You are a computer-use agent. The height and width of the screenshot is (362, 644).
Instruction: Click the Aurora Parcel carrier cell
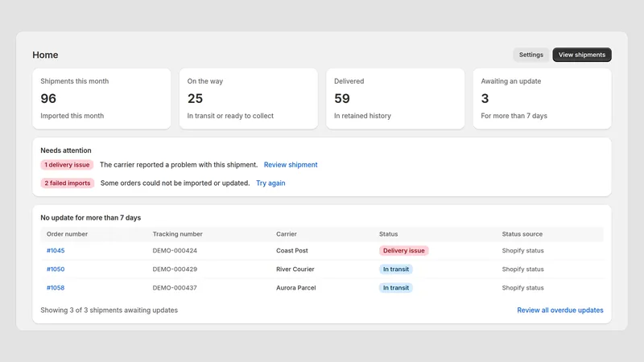(295, 288)
